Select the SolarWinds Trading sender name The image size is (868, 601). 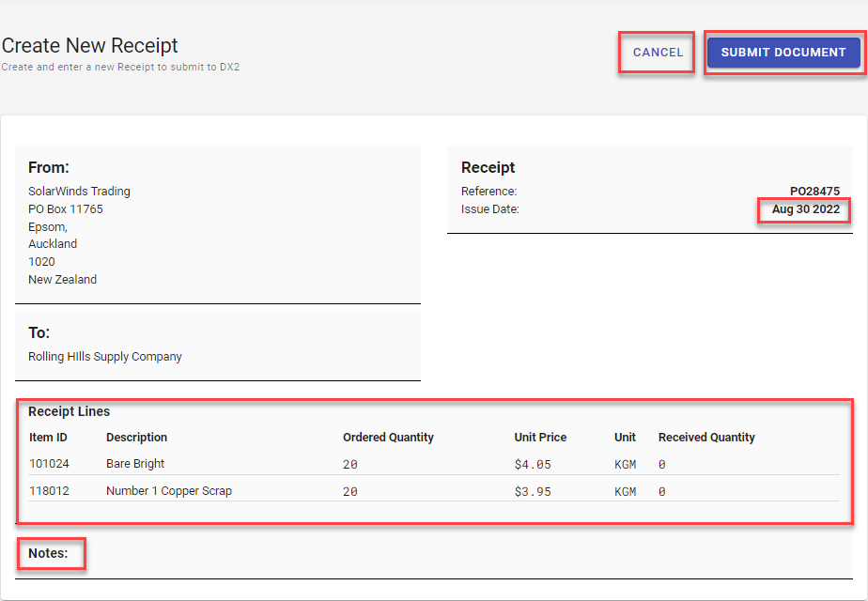[79, 191]
